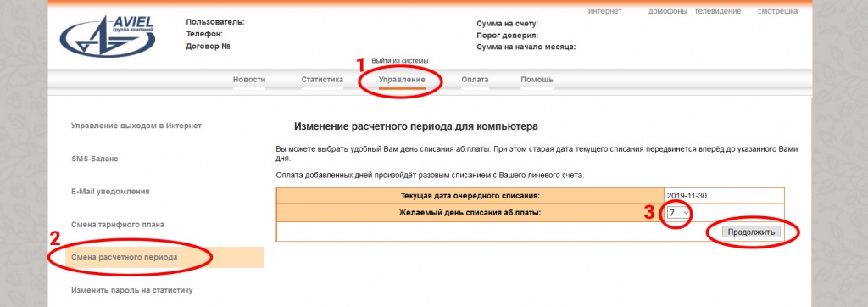The height and width of the screenshot is (307, 868).
Task: Click the Договор № label
Action: [209, 46]
